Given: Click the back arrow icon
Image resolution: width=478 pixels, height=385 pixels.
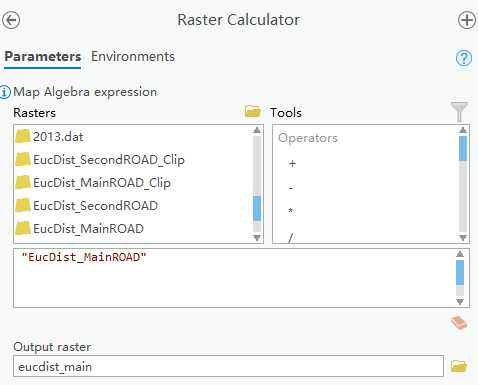Looking at the screenshot, I should coord(11,20).
